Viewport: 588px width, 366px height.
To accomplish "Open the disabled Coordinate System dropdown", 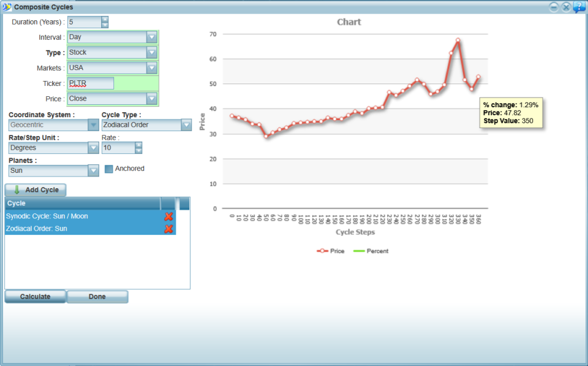I will point(93,125).
